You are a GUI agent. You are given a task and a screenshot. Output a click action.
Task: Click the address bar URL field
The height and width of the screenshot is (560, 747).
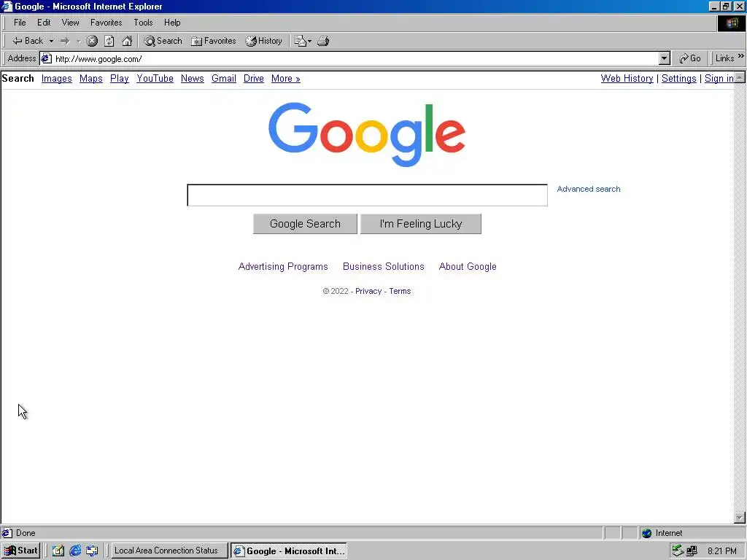(x=355, y=58)
